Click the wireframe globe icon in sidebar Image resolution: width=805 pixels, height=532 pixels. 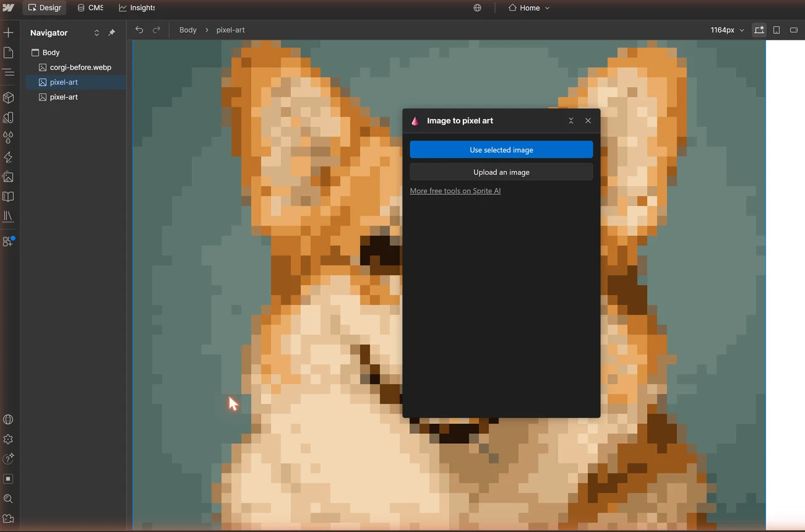(x=8, y=419)
